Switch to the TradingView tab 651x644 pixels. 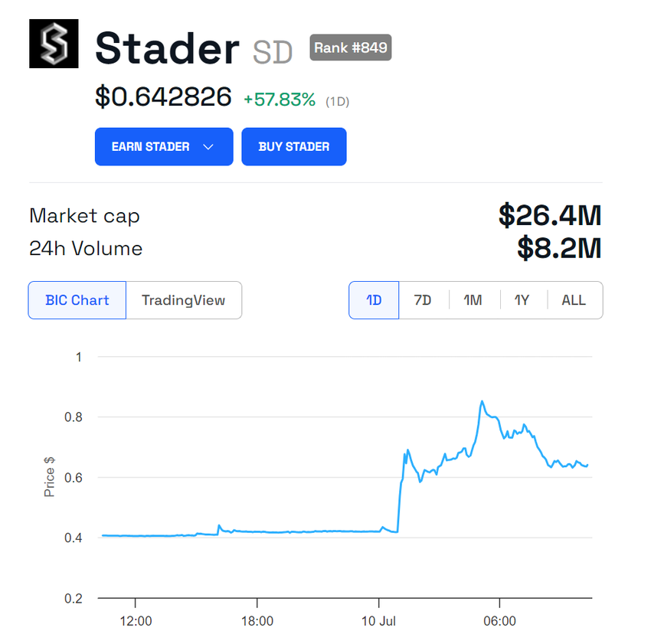184,300
